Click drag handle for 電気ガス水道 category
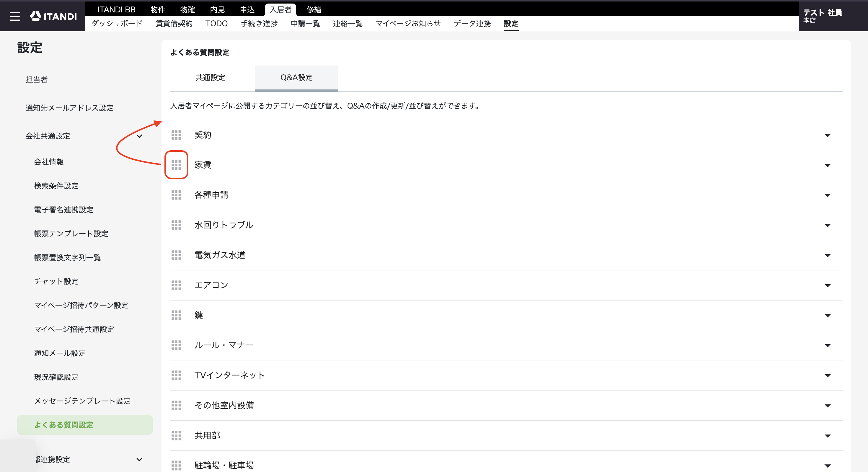868x472 pixels. coord(176,255)
